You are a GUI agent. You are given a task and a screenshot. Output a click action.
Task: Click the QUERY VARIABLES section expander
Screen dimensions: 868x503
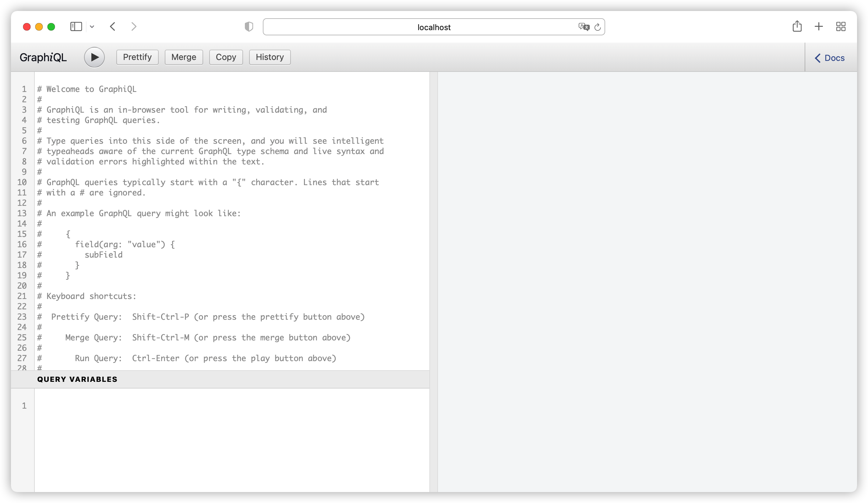pos(77,379)
